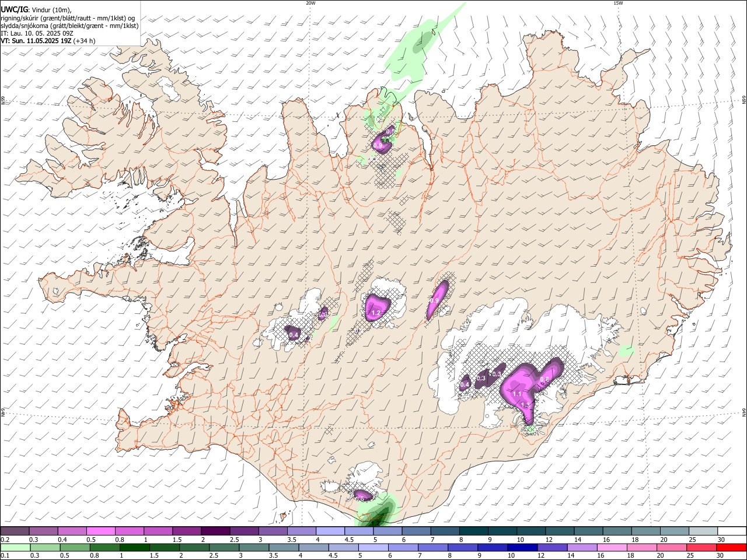The height and width of the screenshot is (560, 747).
Task: Click the crimson rain swatch labeled 25
Action: (x=703, y=548)
